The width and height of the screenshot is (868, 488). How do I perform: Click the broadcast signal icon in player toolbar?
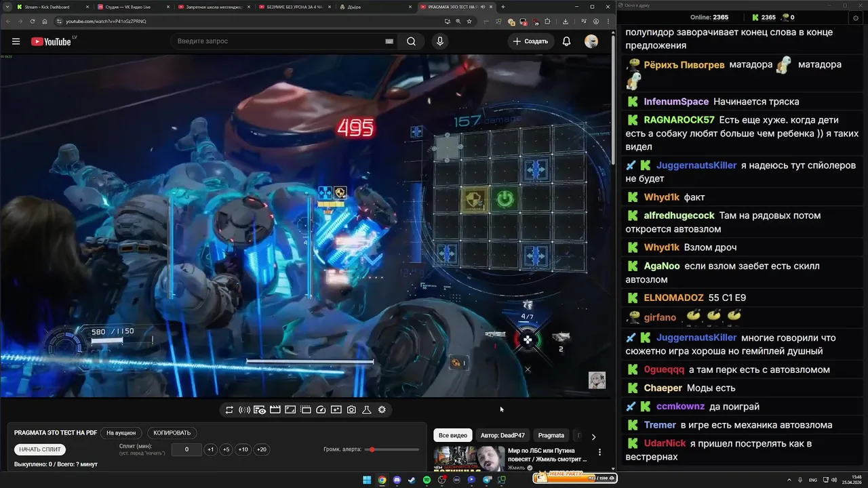(x=245, y=409)
